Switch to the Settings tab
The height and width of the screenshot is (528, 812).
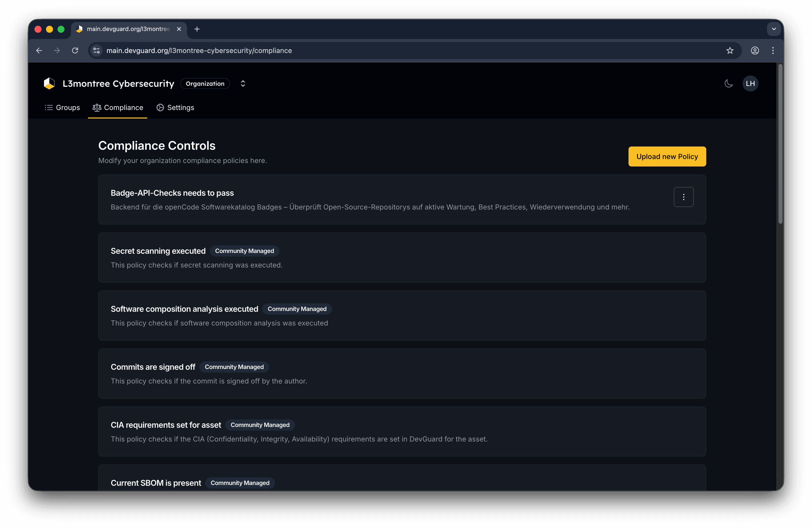(180, 107)
